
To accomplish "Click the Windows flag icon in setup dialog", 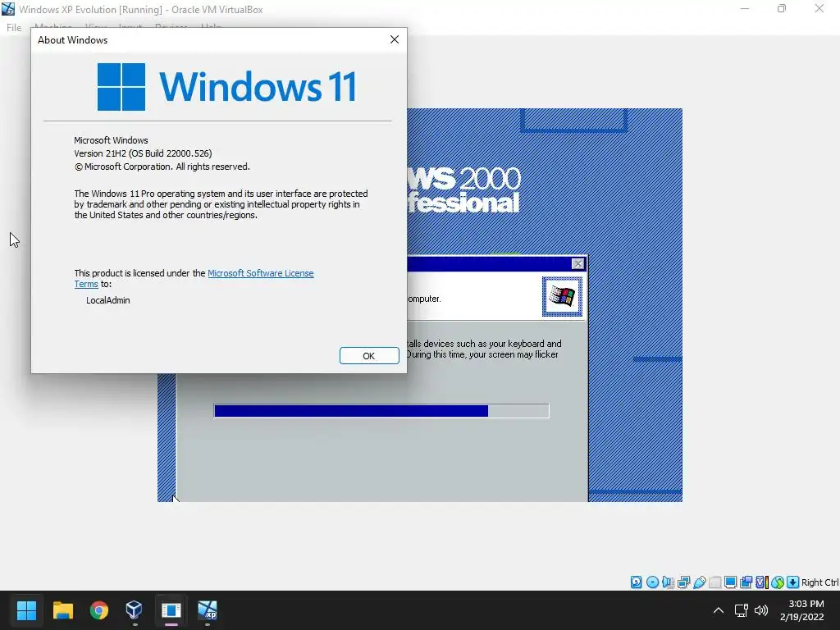I will pos(562,296).
